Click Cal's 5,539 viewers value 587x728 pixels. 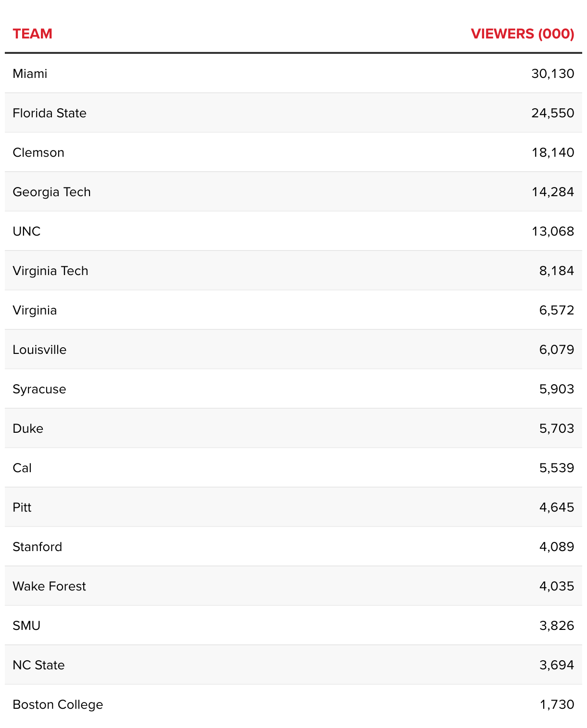(556, 468)
